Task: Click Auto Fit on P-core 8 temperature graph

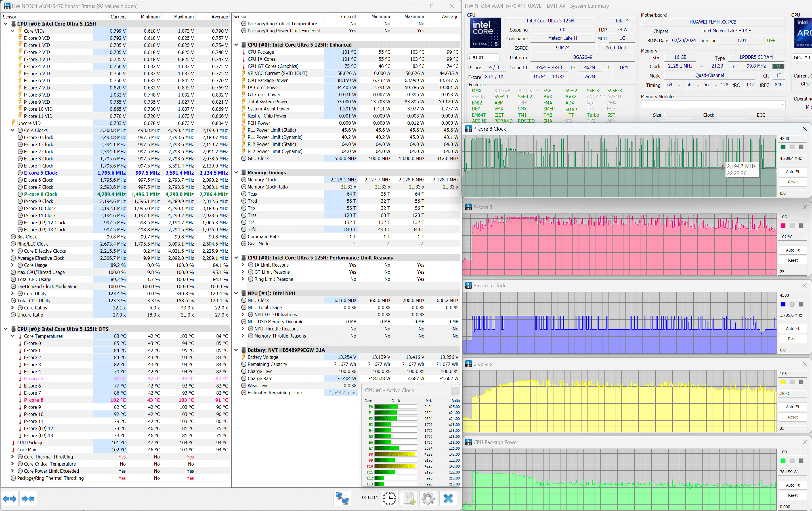Action: pyautogui.click(x=792, y=250)
